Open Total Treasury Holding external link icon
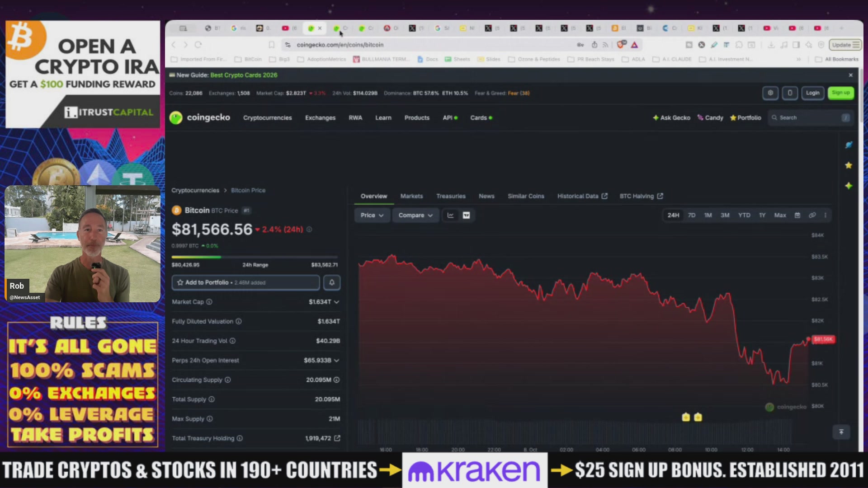The height and width of the screenshot is (488, 868). 337,438
